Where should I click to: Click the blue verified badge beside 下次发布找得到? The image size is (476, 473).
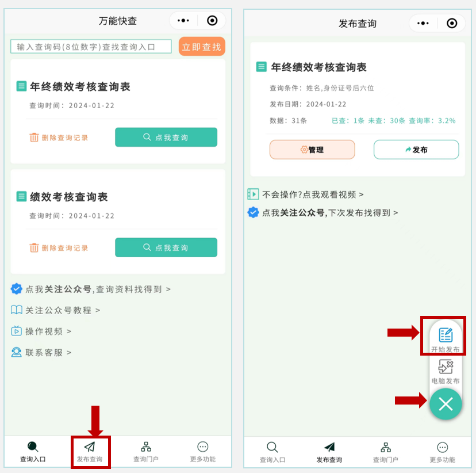tap(253, 212)
